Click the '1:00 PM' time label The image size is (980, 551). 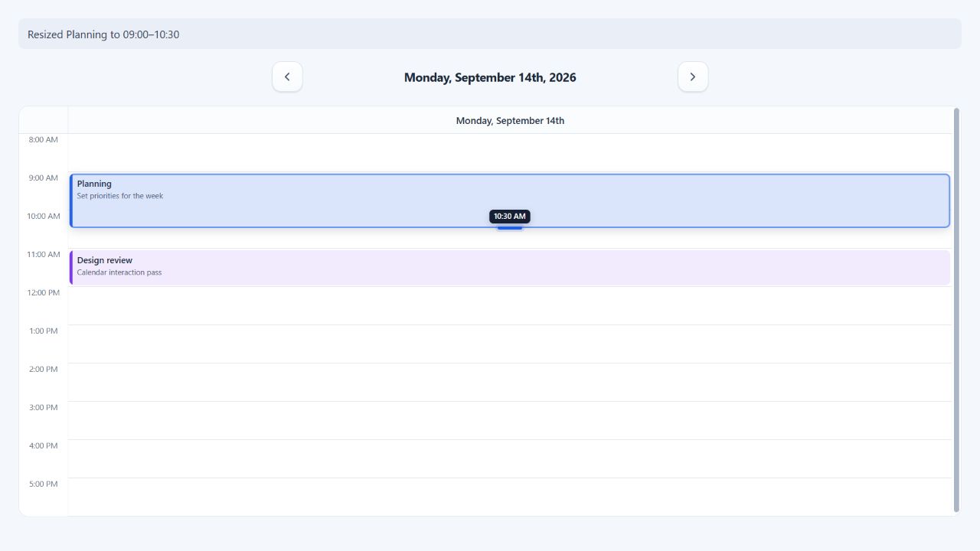coord(43,331)
